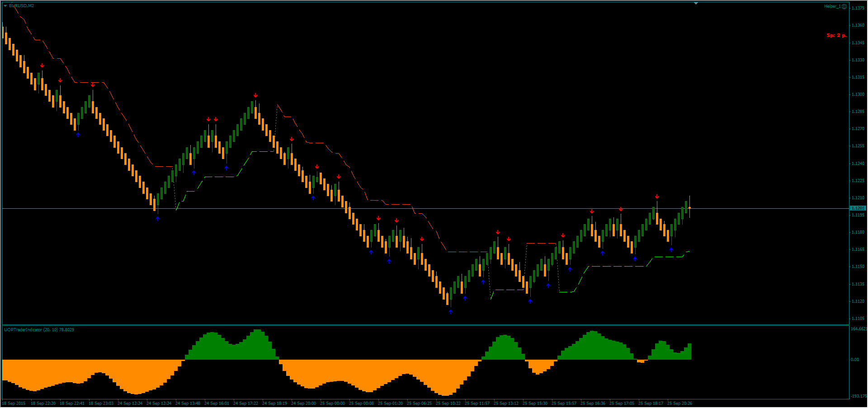868x408 pixels.
Task: Open the EURUSD,M2 chart dropdown triangle
Action: 5,6
